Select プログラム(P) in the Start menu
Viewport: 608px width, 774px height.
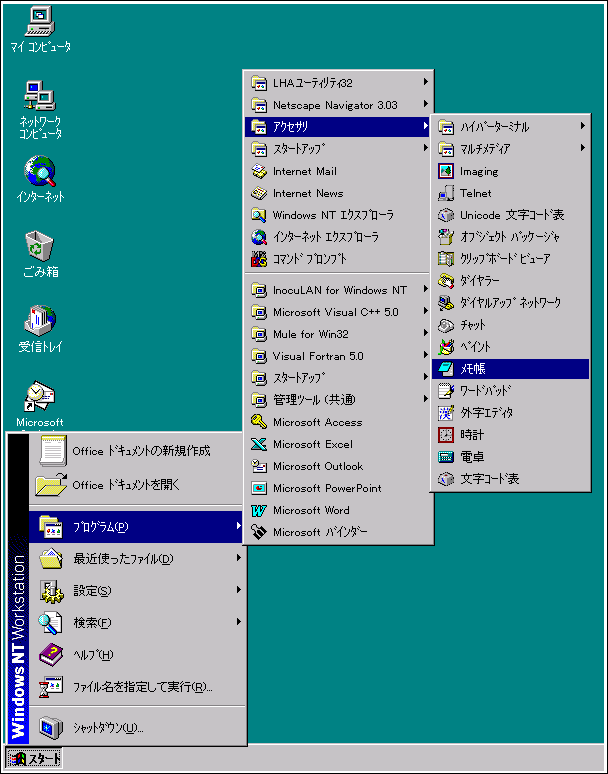point(137,527)
